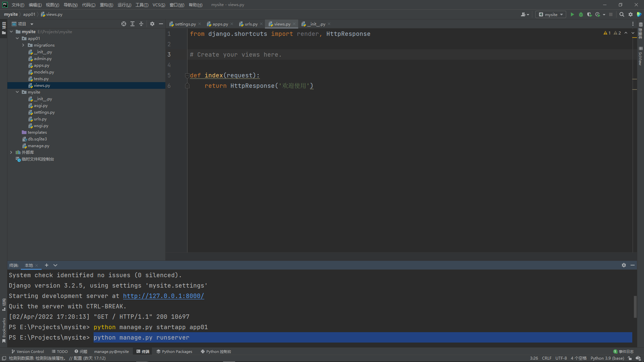644x362 pixels.
Task: Open the 代码(C) menu
Action: [89, 5]
